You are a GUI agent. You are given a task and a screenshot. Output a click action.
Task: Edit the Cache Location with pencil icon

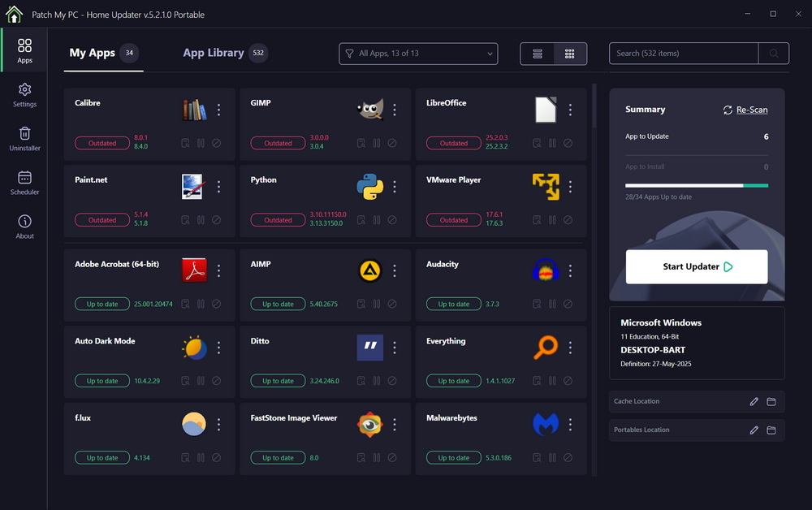coord(754,401)
